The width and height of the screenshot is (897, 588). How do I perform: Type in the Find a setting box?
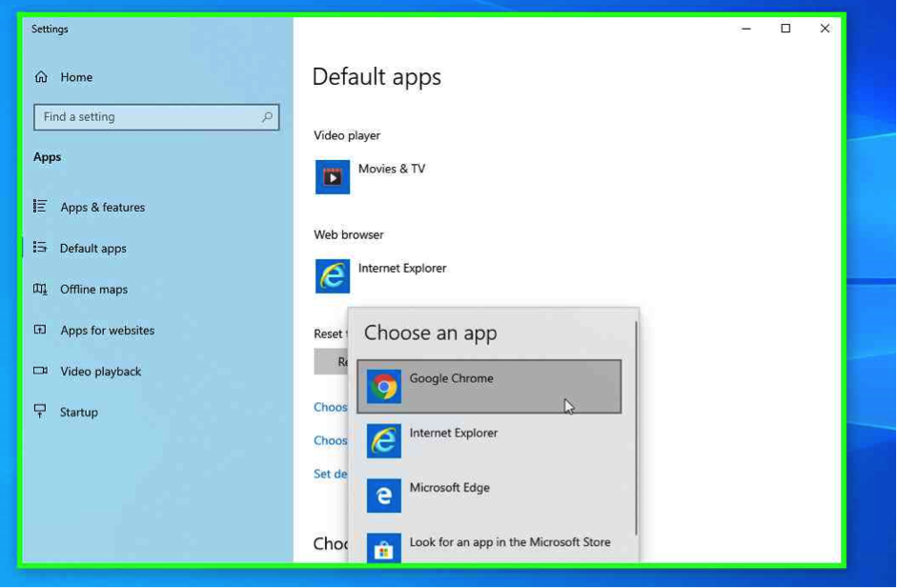[x=148, y=117]
